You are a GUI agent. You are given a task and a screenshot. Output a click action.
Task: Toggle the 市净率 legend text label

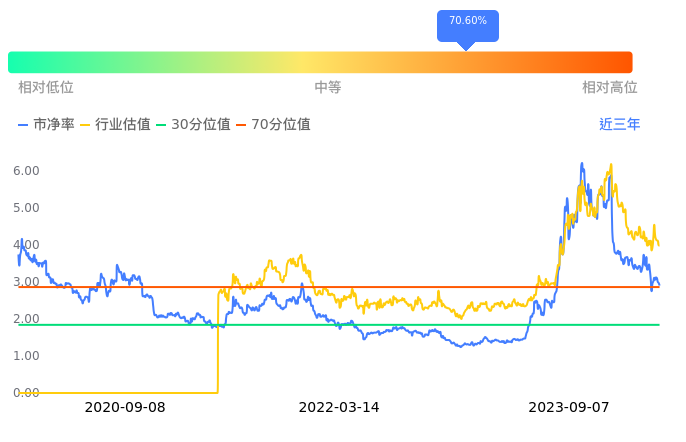[x=54, y=125]
